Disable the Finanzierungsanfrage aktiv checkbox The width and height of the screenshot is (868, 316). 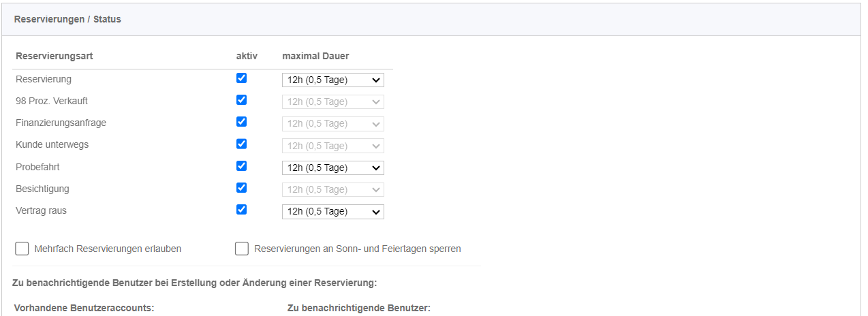pyautogui.click(x=241, y=122)
